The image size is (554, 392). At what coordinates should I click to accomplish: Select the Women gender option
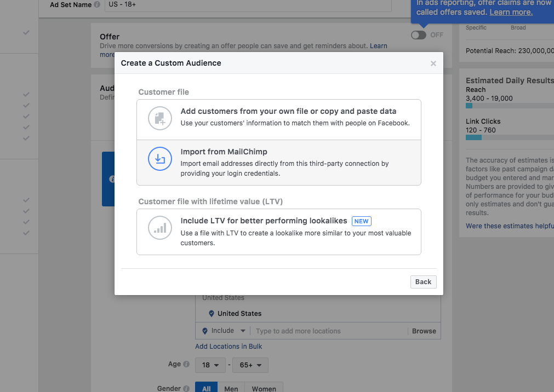point(264,388)
